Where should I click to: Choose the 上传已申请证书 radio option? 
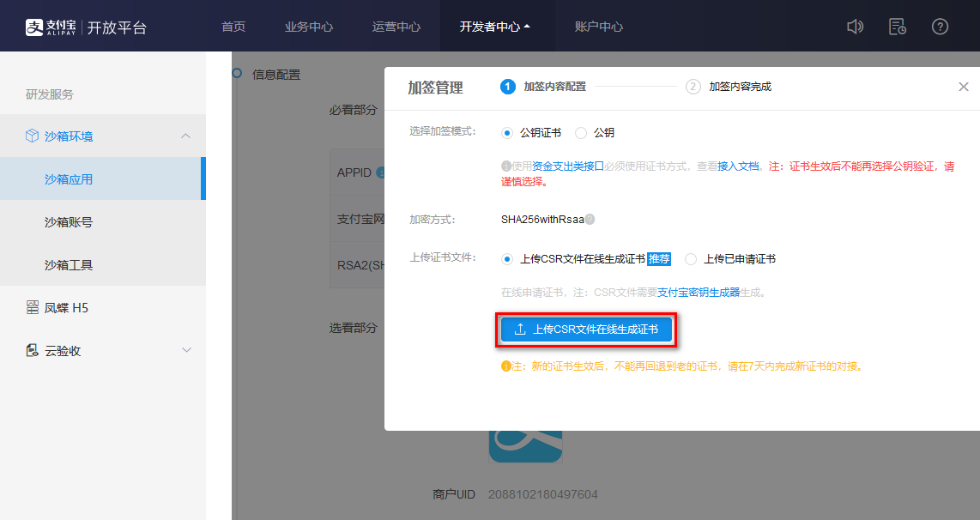(691, 259)
